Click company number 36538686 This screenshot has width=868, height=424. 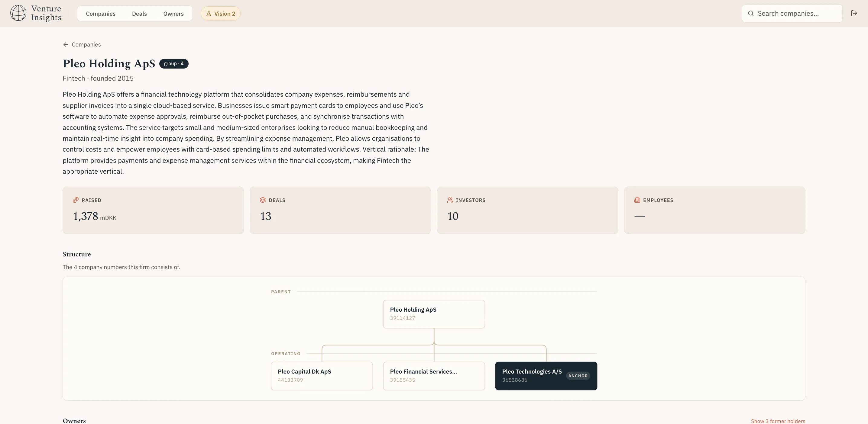point(514,380)
